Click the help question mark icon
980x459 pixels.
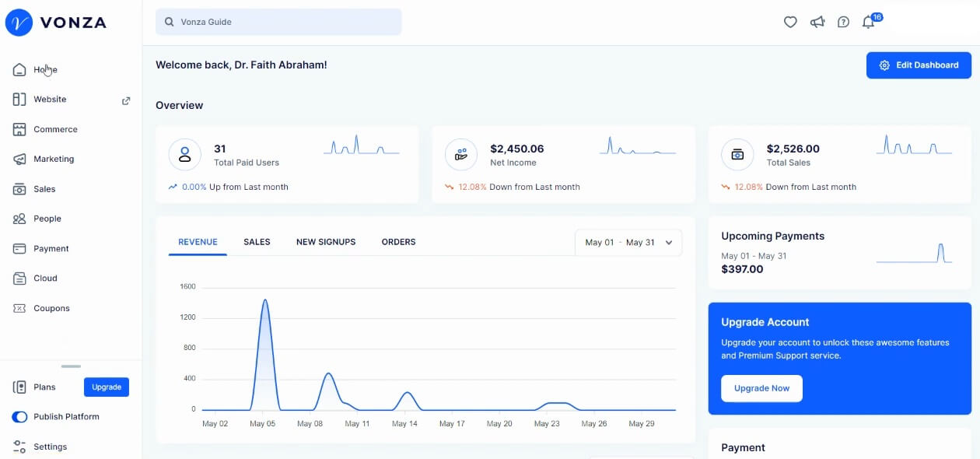coord(843,23)
